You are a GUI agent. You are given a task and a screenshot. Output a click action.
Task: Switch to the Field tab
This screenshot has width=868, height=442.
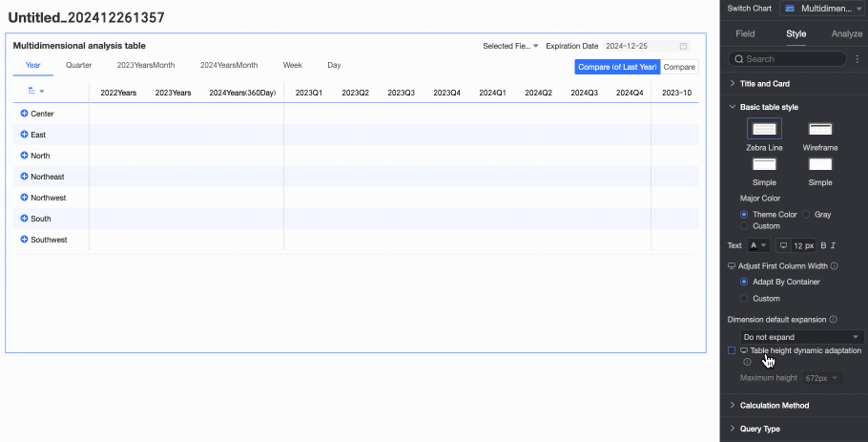click(x=745, y=33)
